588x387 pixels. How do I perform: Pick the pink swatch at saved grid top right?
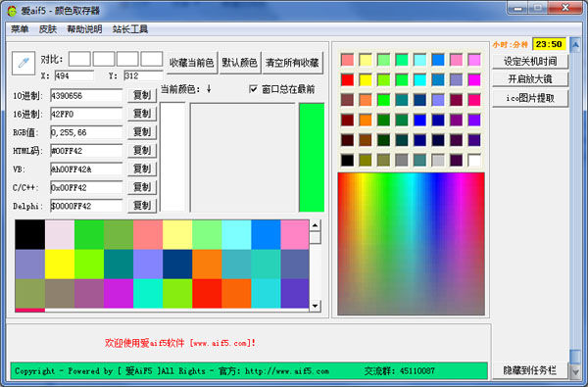tap(295, 235)
